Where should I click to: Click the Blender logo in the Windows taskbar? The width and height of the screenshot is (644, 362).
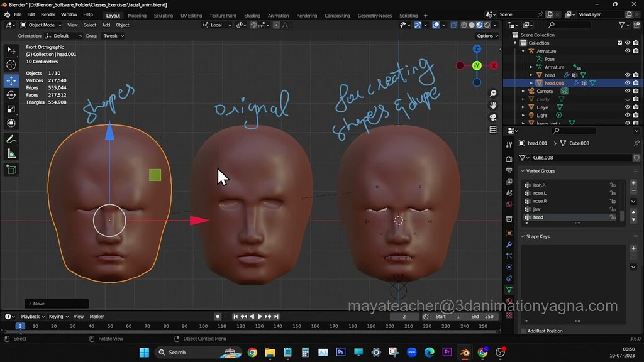[465, 352]
